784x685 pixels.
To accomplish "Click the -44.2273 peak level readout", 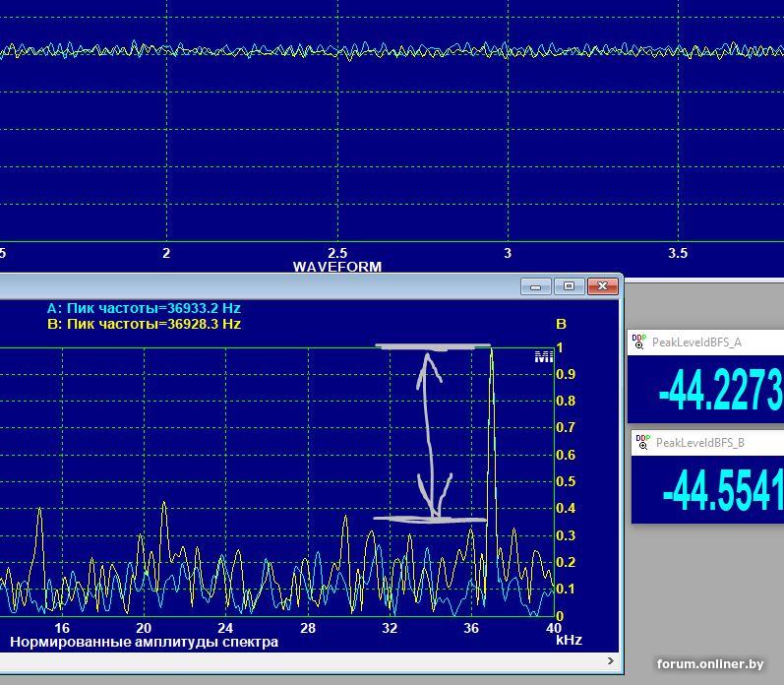I will point(719,391).
